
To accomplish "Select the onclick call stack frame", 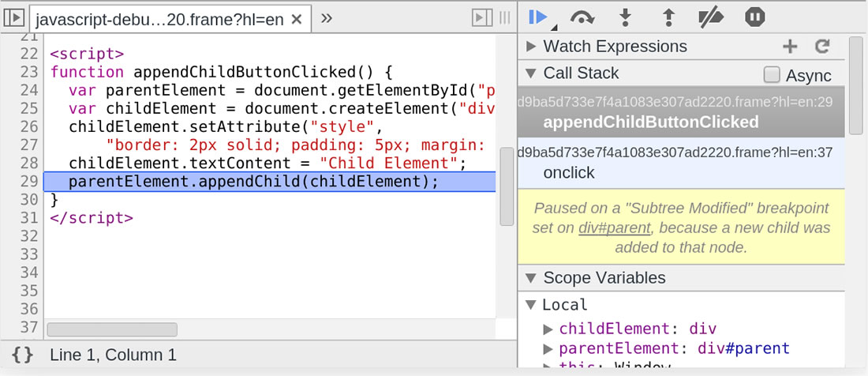I will pos(569,172).
